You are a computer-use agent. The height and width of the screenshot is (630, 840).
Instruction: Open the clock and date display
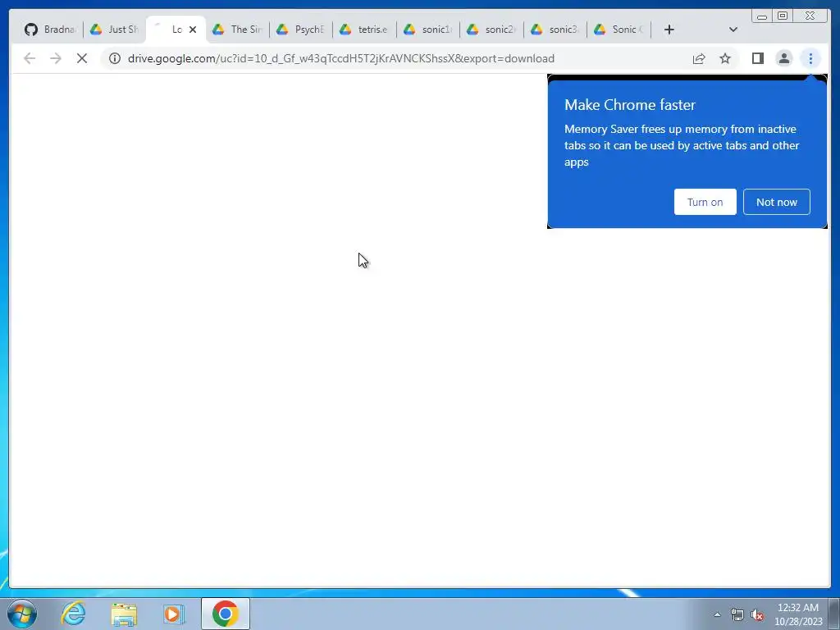(x=797, y=614)
